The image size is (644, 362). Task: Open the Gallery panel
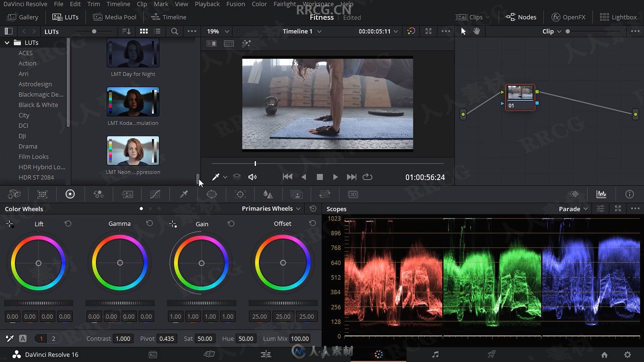point(23,17)
